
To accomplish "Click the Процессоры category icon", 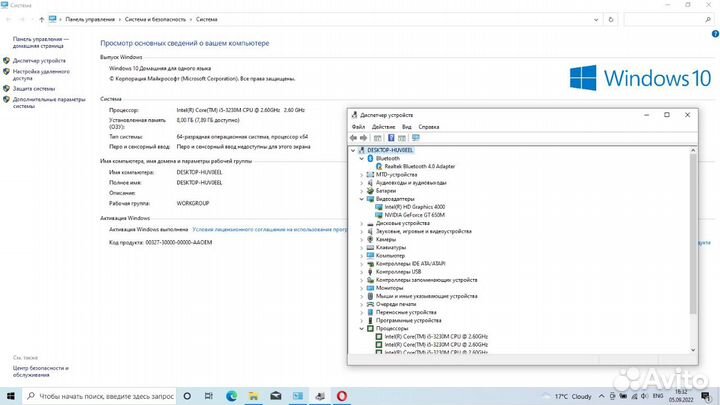I will click(370, 328).
